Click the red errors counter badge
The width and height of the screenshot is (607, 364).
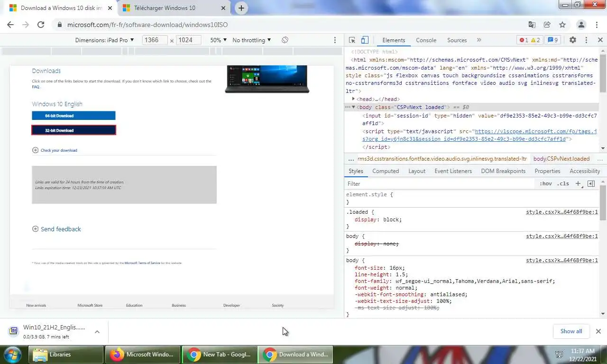click(x=524, y=40)
